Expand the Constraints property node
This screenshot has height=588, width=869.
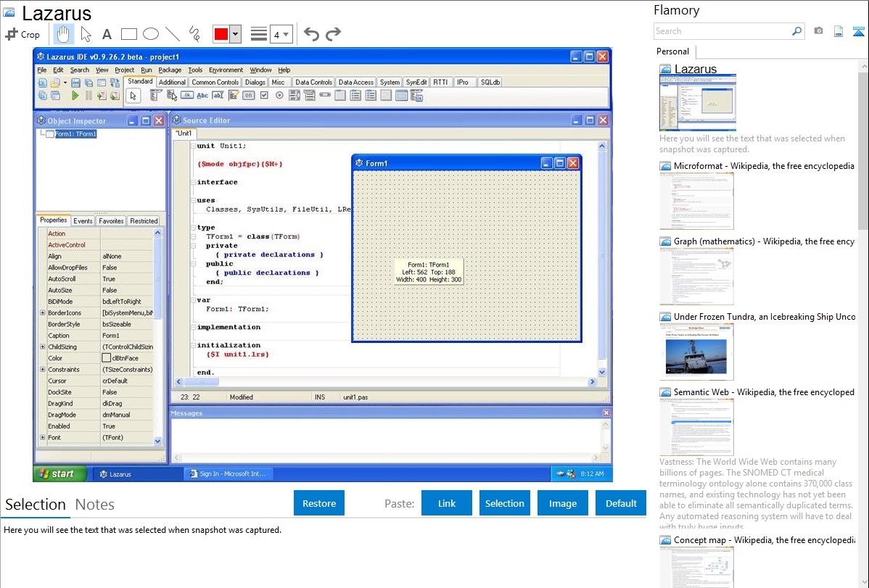43,369
